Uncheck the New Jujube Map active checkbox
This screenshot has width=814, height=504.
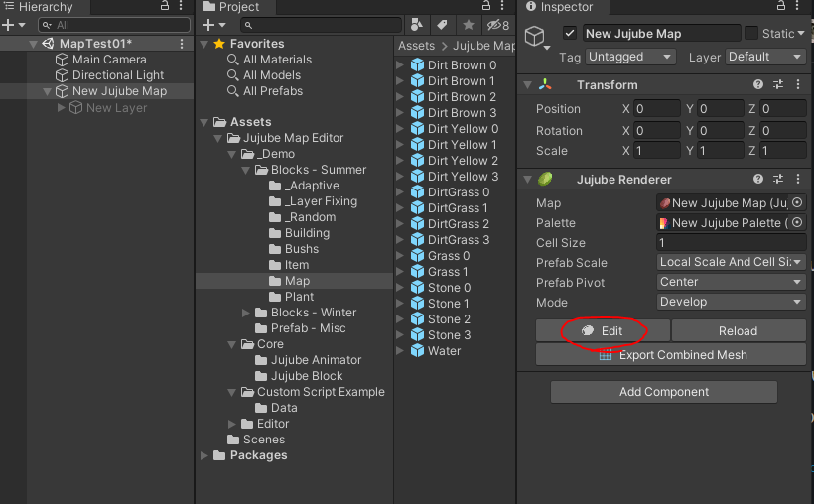570,33
